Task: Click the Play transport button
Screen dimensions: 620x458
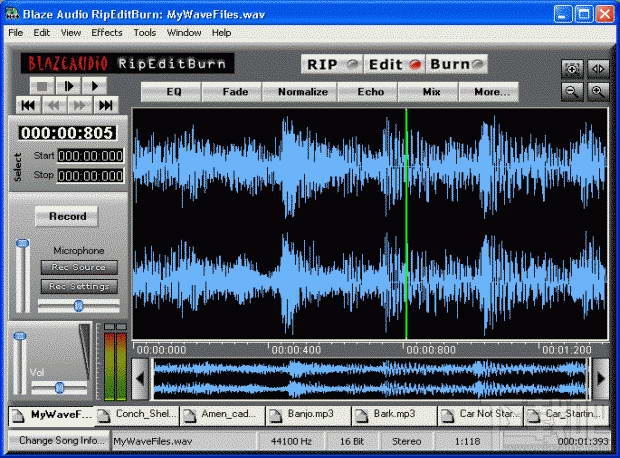Action: tap(95, 86)
